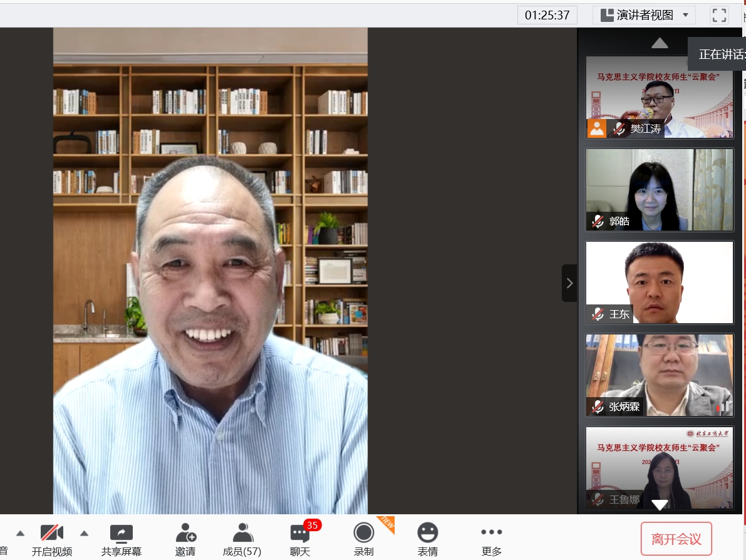
Task: Expand the audio options arrow beside 音
Action: click(20, 533)
